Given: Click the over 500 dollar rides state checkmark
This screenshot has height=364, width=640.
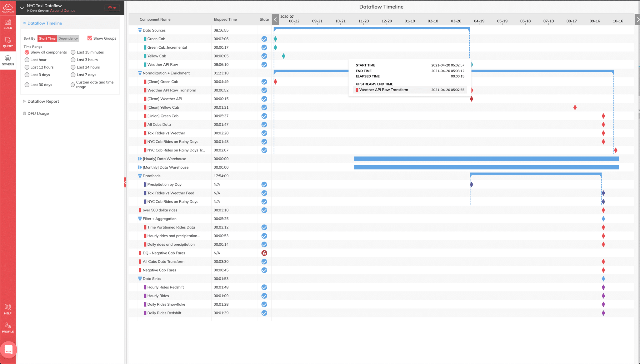Looking at the screenshot, I should pyautogui.click(x=264, y=210).
